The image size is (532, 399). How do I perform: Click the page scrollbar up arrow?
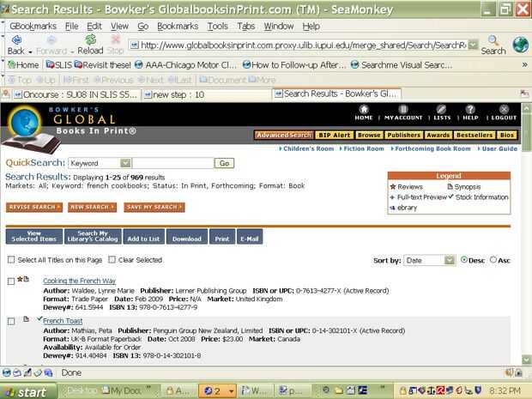[x=526, y=108]
